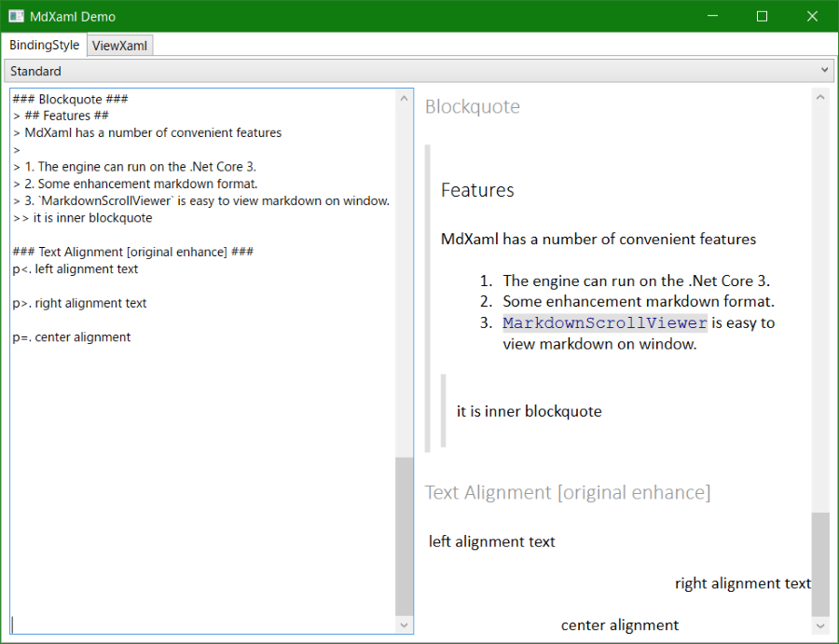Minimize the MdXaml Demo window

[x=712, y=16]
